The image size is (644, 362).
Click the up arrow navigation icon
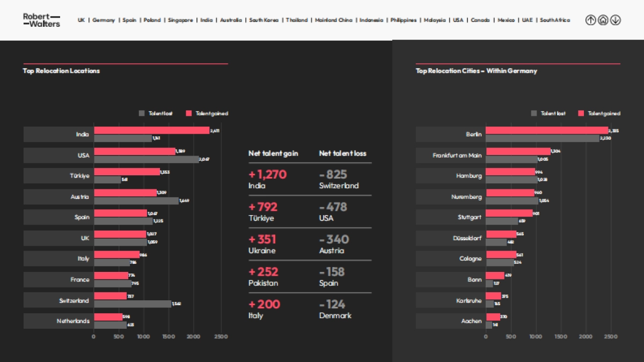590,20
